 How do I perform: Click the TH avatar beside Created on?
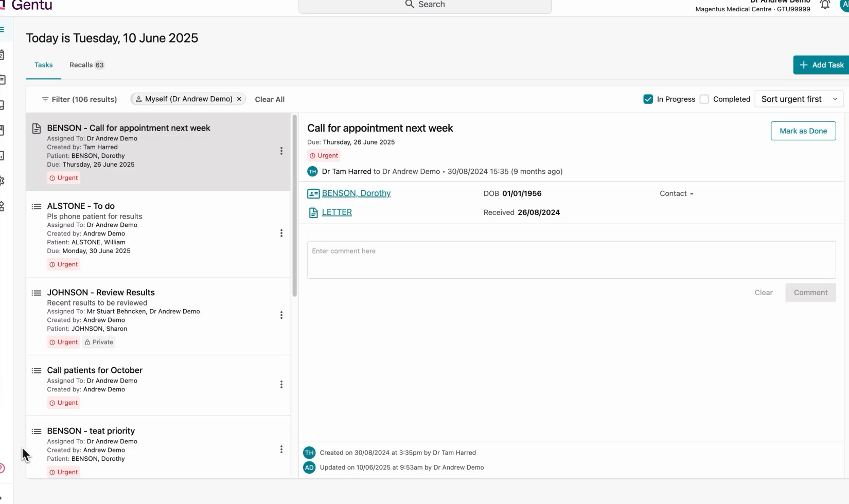[x=309, y=453]
